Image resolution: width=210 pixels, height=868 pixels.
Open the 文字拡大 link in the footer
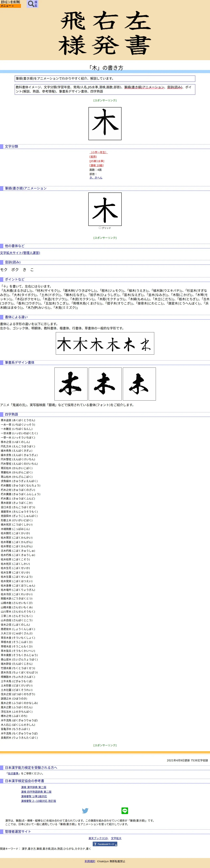116,838
